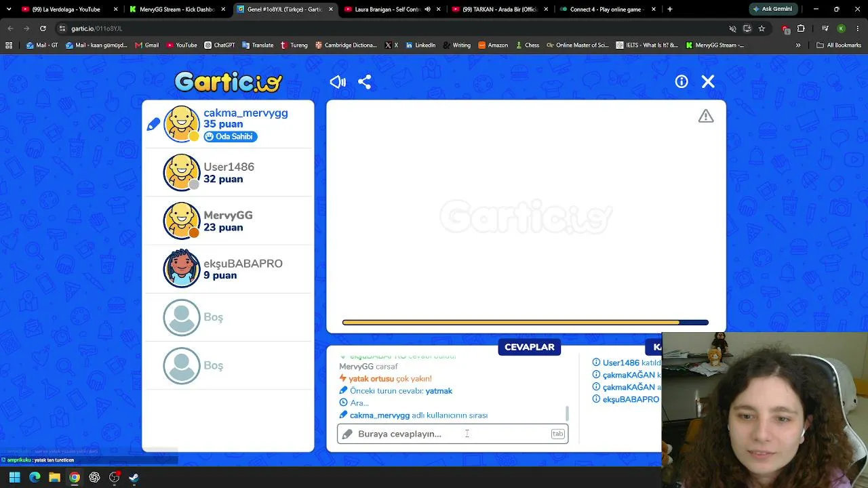View site information for gartic.io

coord(62,28)
